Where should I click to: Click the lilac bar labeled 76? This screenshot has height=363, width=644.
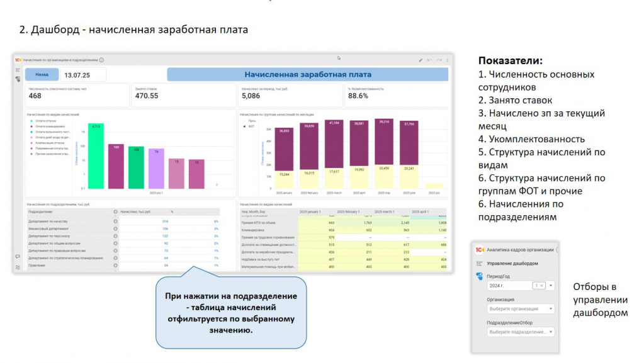pos(157,169)
